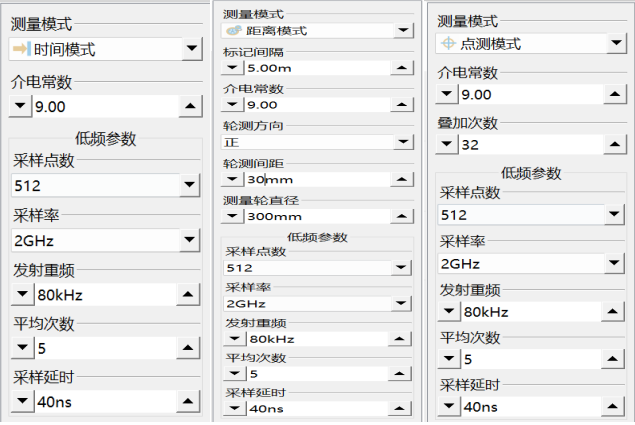This screenshot has width=635, height=425.
Task: Decrease the 叠加次数 value of 32
Action: [x=447, y=145]
